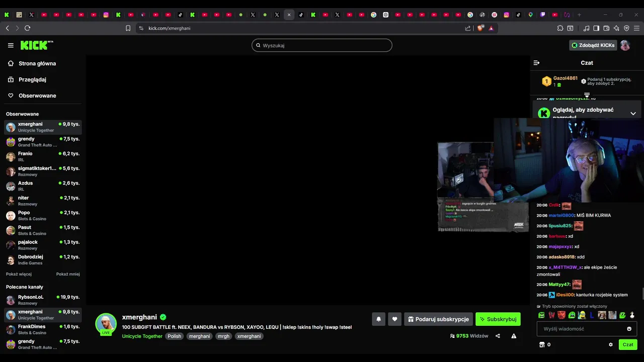
Task: Open Brave VPN shield icon
Action: 626,28
